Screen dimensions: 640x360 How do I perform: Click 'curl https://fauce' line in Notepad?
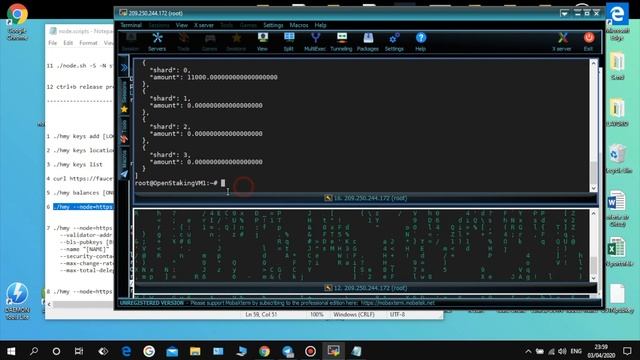[x=83, y=179]
